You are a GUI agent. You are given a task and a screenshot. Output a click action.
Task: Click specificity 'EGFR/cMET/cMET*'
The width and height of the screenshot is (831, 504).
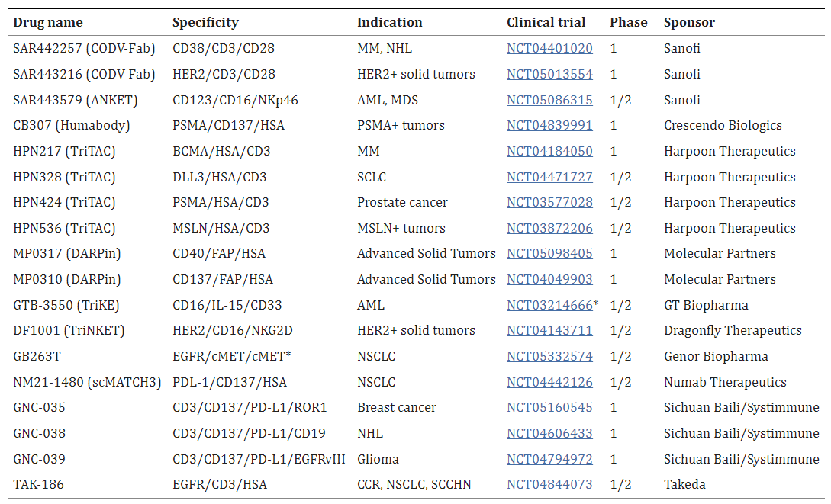(232, 356)
